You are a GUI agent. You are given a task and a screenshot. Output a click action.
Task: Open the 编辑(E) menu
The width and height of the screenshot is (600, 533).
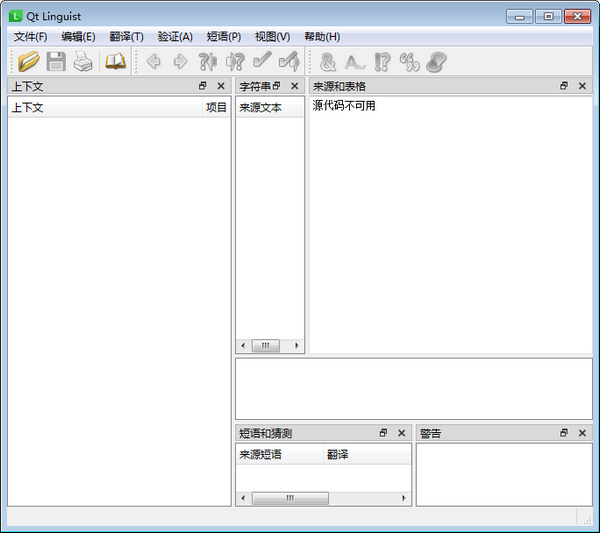point(78,37)
